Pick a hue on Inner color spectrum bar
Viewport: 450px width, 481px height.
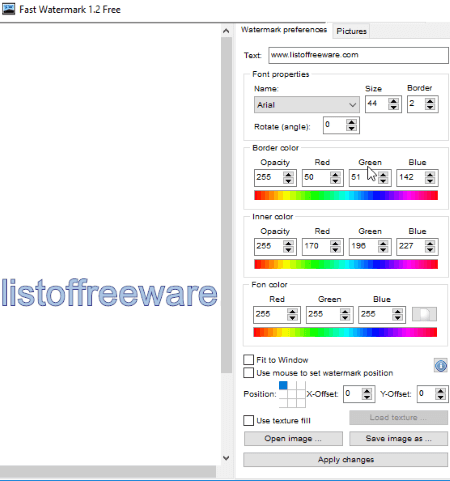coord(346,264)
